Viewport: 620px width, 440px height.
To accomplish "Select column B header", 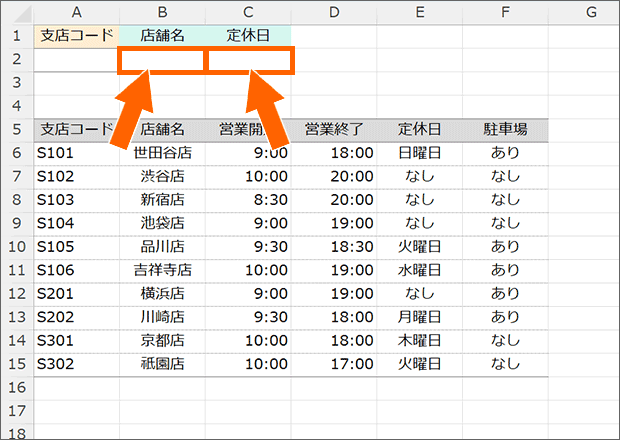I will pyautogui.click(x=162, y=12).
